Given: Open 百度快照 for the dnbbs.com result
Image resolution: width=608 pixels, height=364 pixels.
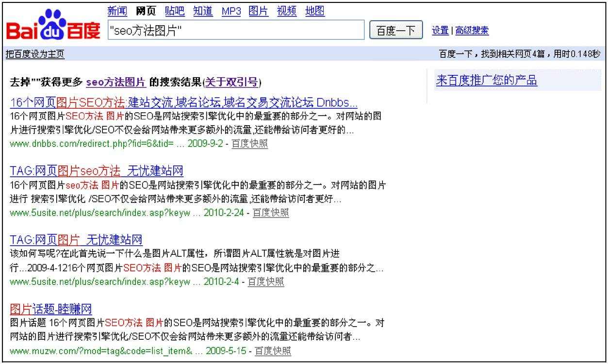Looking at the screenshot, I should (x=249, y=144).
